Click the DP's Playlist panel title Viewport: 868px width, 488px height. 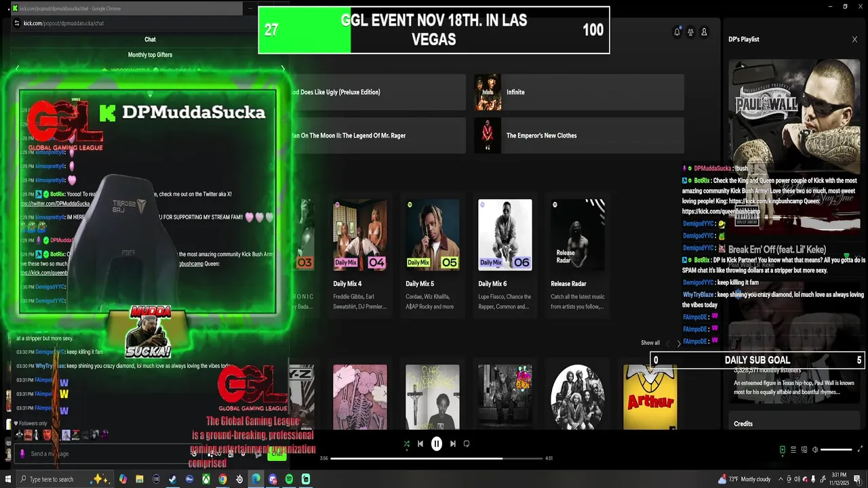click(x=744, y=39)
